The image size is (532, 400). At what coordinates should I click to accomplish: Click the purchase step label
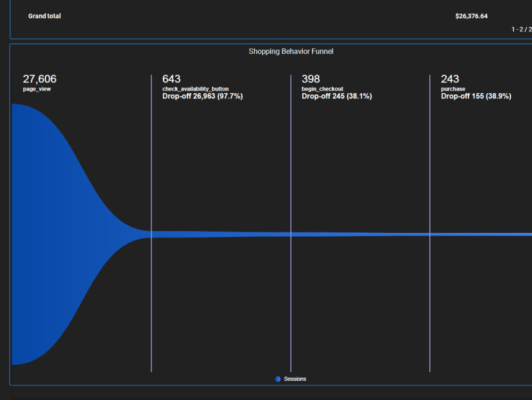453,89
